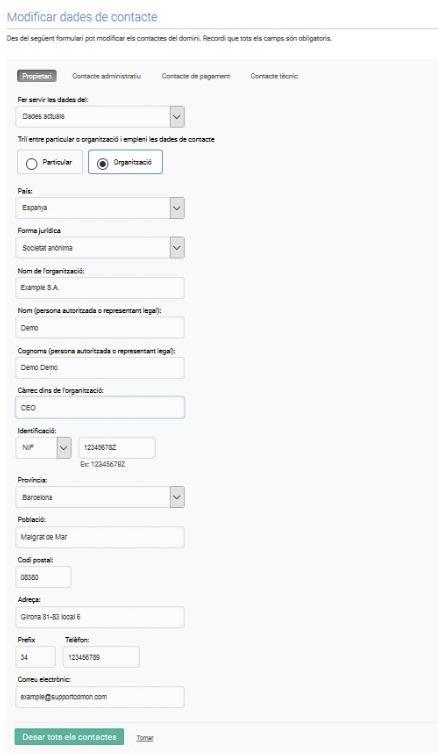438x755 pixels.
Task: Open the Contacte de pagament tab
Action: coord(196,76)
